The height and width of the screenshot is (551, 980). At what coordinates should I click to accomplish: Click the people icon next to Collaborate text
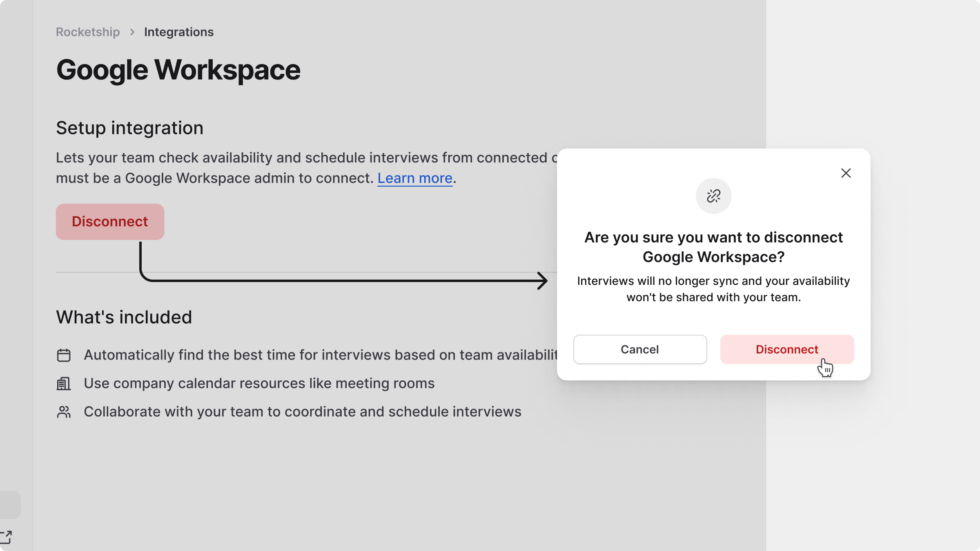pyautogui.click(x=64, y=412)
